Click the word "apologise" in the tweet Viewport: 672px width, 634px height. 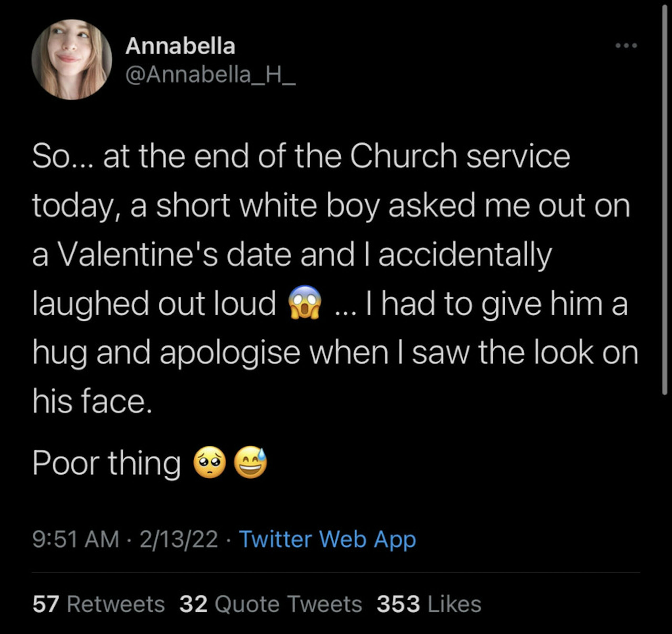click(x=230, y=352)
